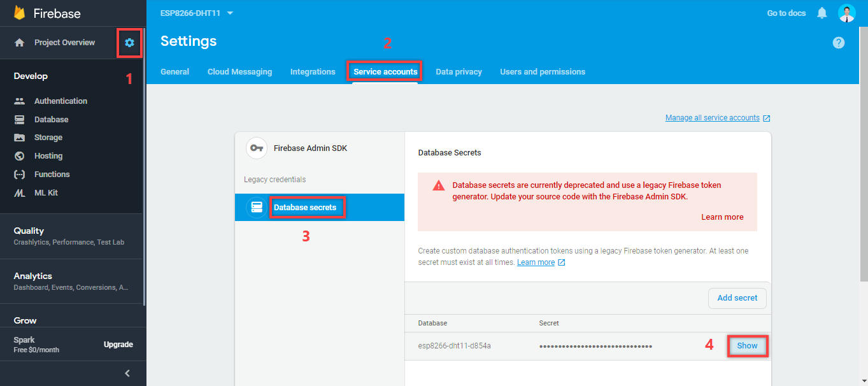Screen dimensions: 868x386
Task: Select Database secrets under Legacy credentials
Action: point(320,208)
